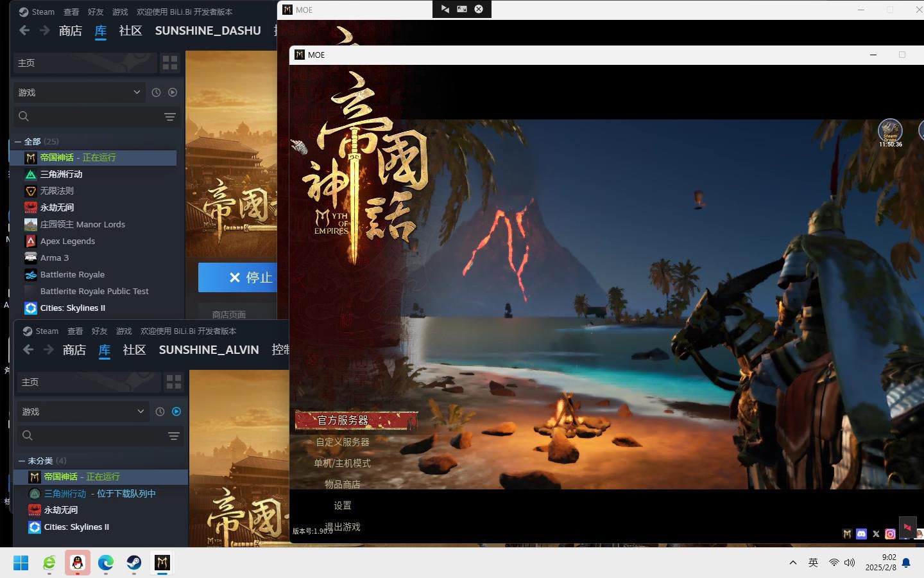Screen dimensions: 924x578
Task: Go forward using arrow in SUNSHINE_DASHU Steam window
Action: (44, 30)
